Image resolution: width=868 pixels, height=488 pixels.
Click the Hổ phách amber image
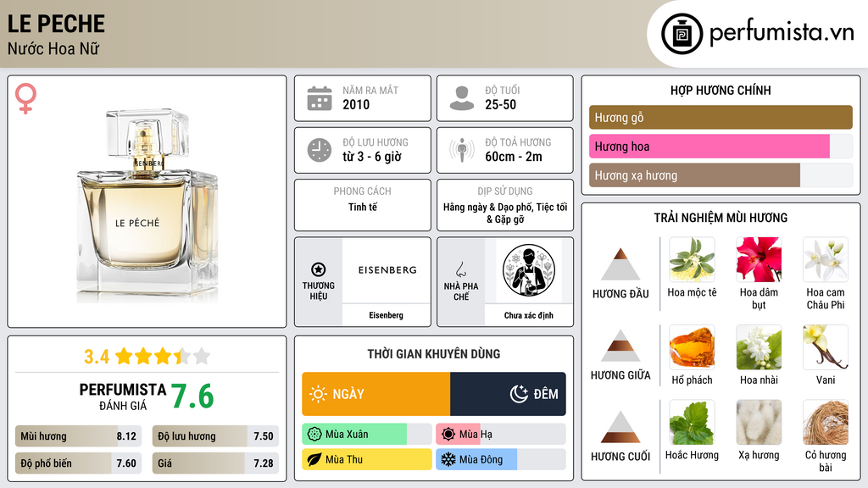(x=692, y=347)
